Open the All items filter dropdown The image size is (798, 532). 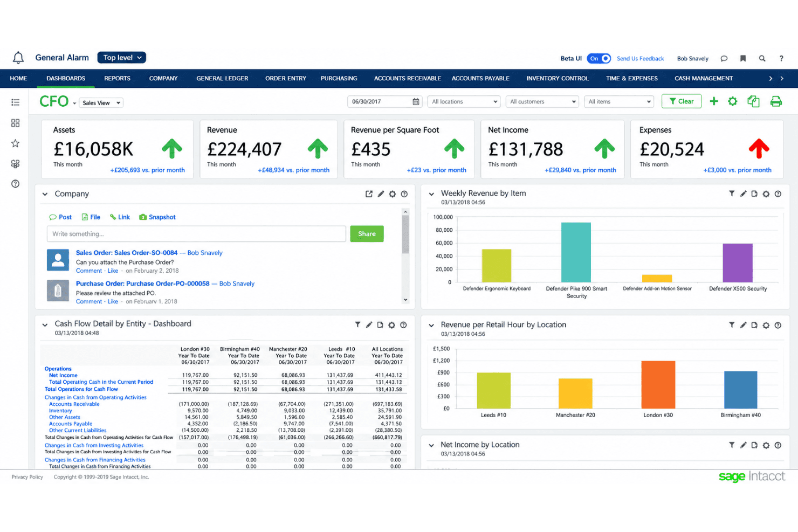pyautogui.click(x=620, y=102)
